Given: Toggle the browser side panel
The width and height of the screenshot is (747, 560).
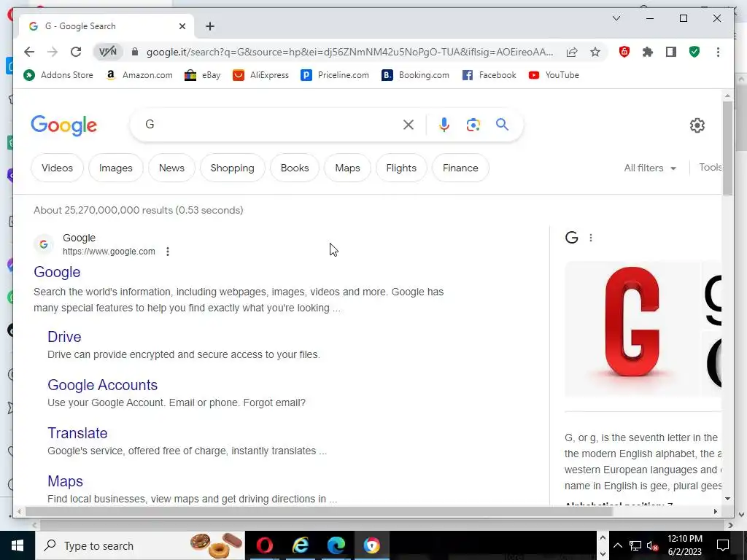Looking at the screenshot, I should pyautogui.click(x=671, y=52).
